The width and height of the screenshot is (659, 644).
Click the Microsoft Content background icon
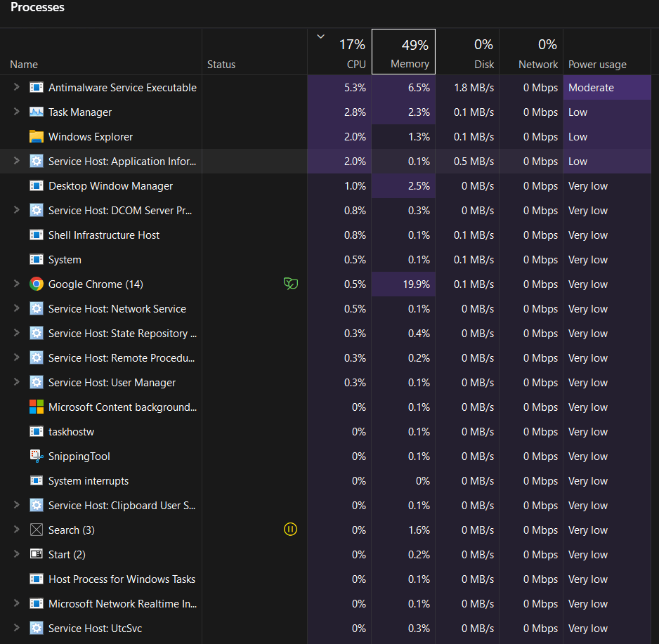point(37,407)
